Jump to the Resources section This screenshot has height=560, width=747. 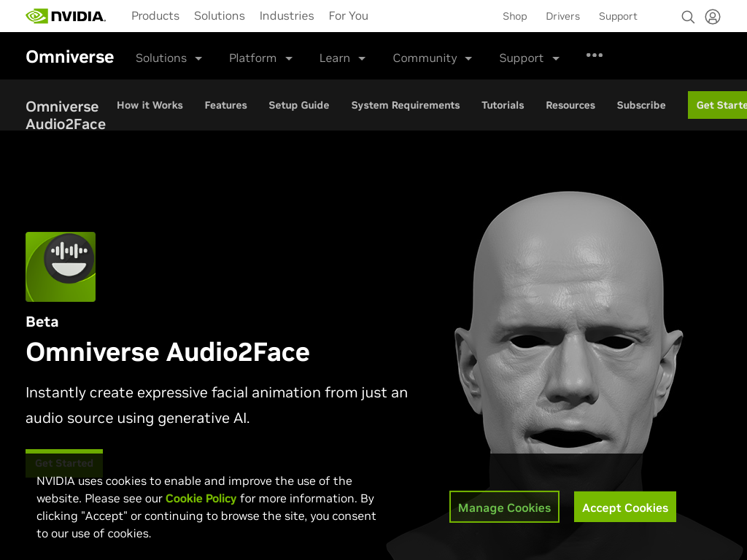[x=570, y=105]
